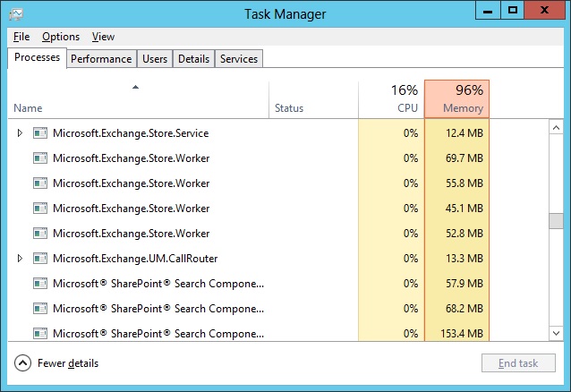This screenshot has width=571, height=392.
Task: Click the 13.3 MB memory value
Action: [x=464, y=259]
